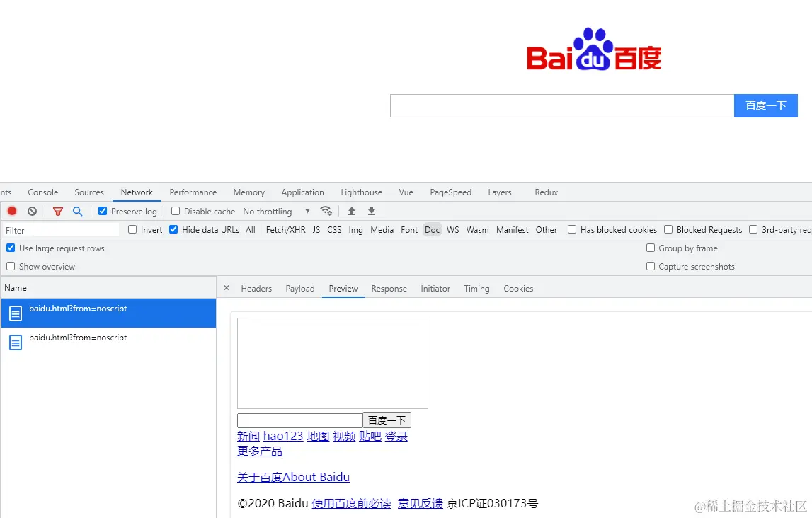This screenshot has height=518, width=812.
Task: Open the Console tab
Action: click(x=43, y=192)
